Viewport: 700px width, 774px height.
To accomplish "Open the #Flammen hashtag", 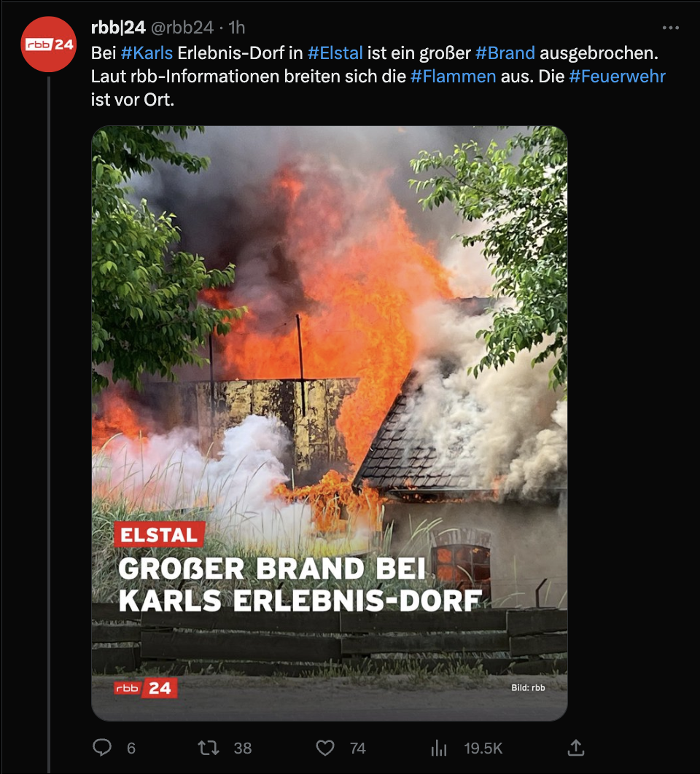I will [x=453, y=77].
